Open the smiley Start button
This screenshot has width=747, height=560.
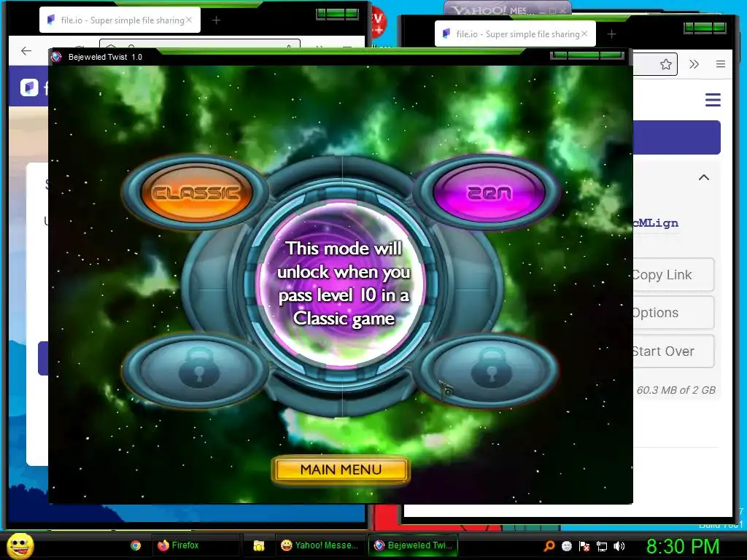coord(20,546)
